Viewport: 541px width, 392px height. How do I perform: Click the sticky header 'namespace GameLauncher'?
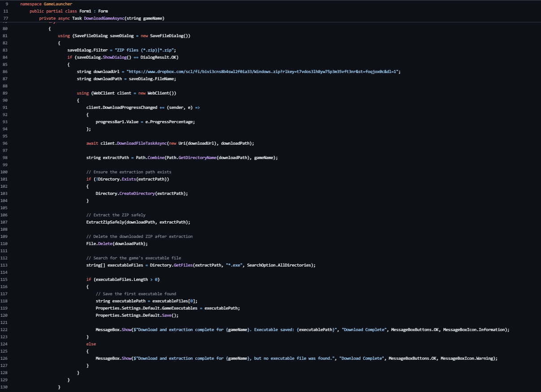pos(46,4)
